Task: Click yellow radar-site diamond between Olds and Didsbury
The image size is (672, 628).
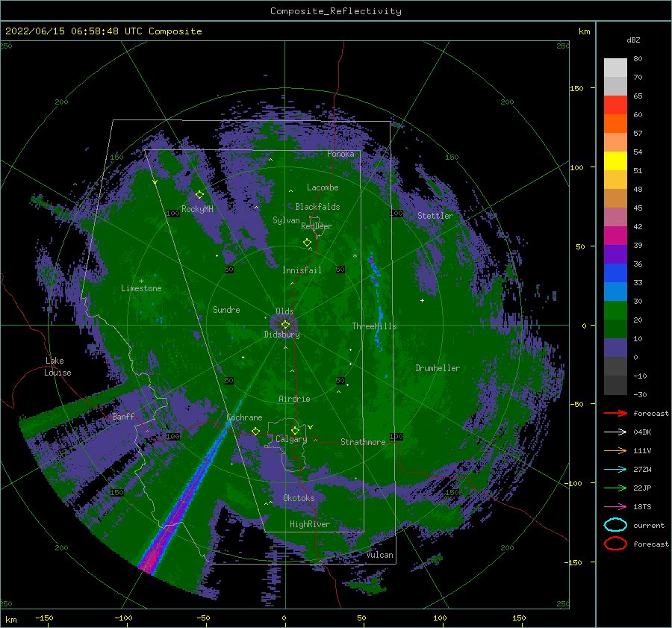Action: (285, 325)
